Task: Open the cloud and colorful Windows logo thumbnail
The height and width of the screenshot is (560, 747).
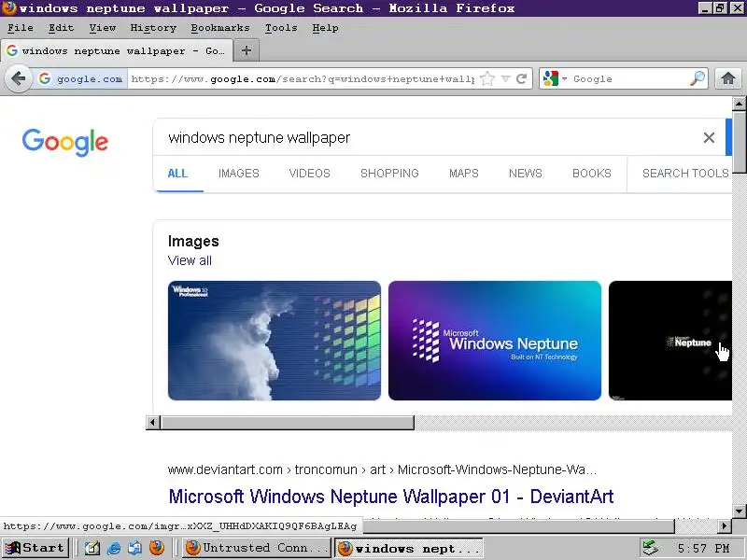Action: tap(275, 341)
